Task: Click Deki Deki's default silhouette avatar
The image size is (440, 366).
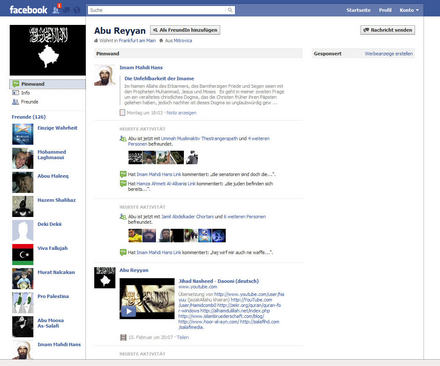Action: 23,230
